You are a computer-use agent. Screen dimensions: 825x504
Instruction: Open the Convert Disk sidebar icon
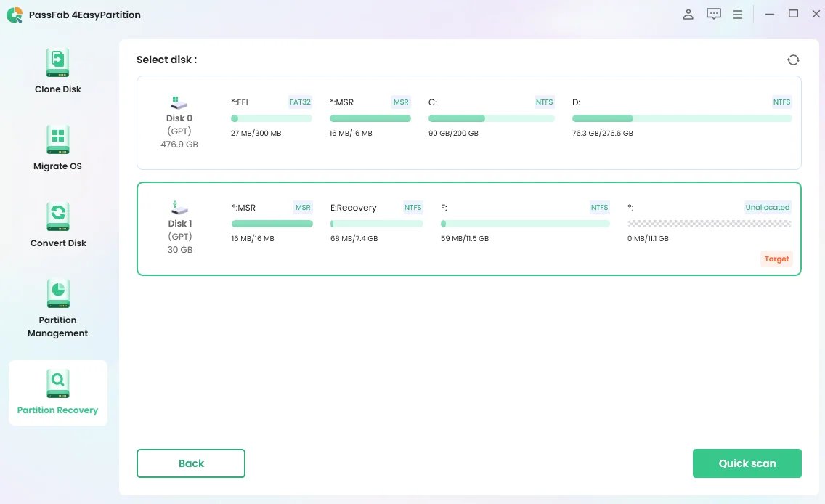coord(57,217)
